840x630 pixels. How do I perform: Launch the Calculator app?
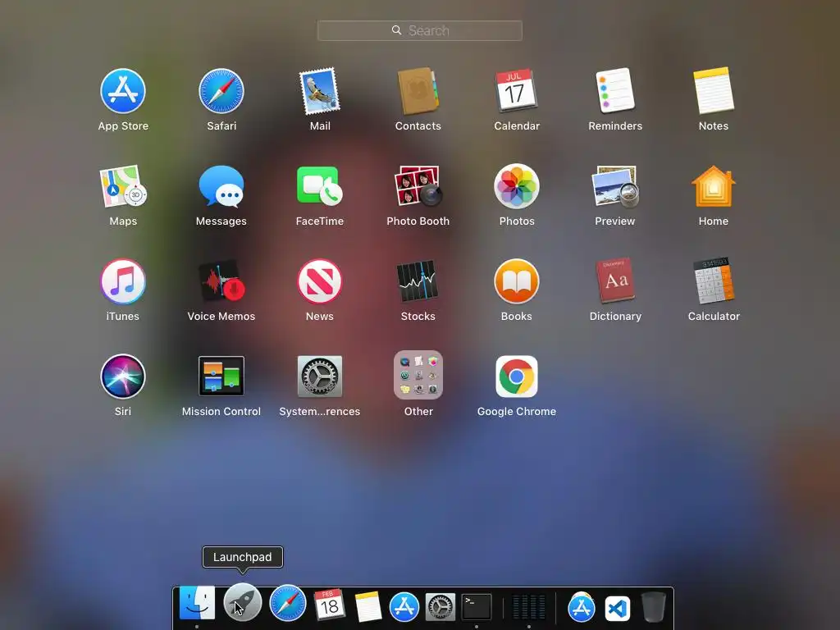coord(714,281)
